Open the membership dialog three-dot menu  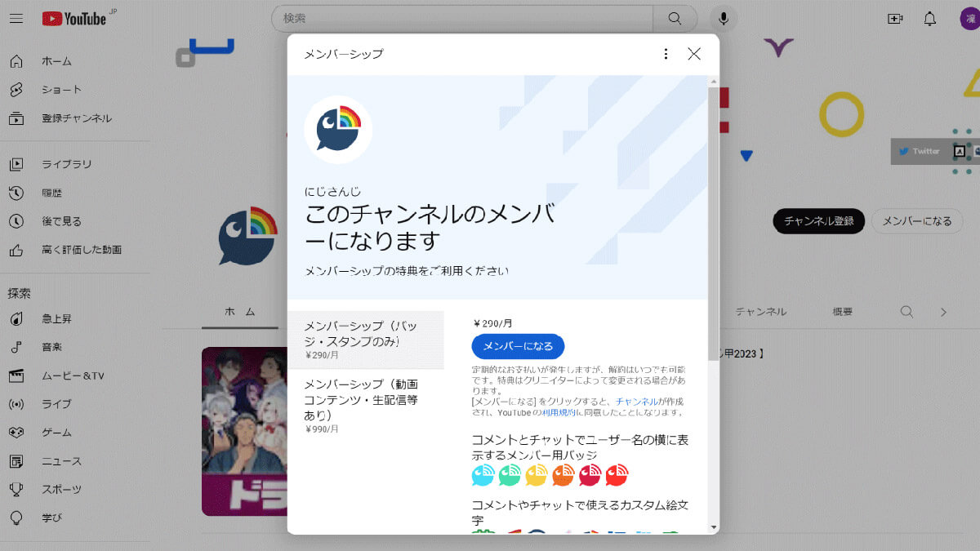coord(666,54)
